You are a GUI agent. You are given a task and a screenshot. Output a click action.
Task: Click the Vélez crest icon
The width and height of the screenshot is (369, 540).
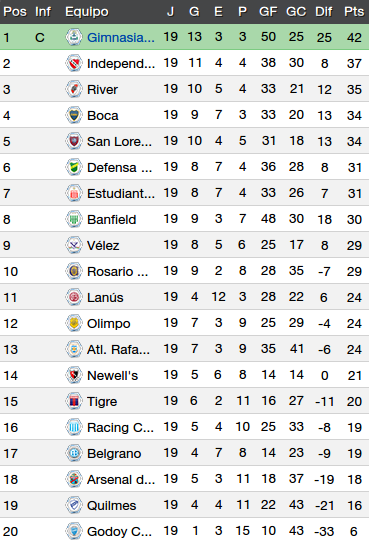pos(74,245)
